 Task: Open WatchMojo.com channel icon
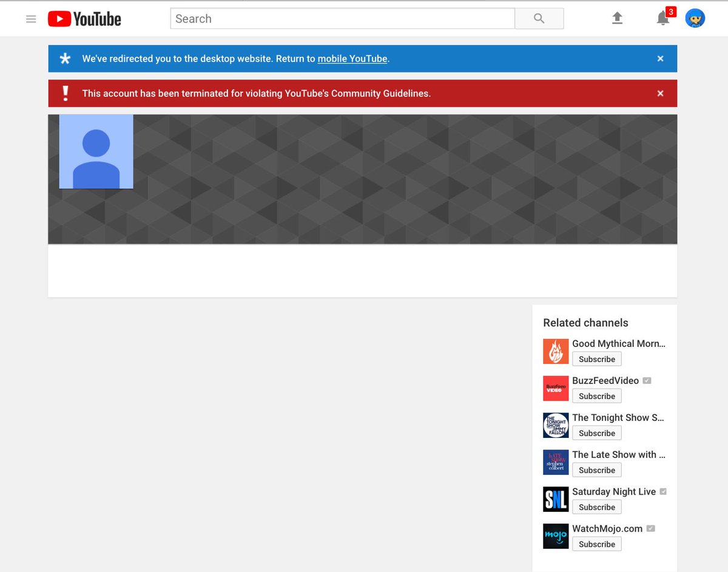coord(556,537)
